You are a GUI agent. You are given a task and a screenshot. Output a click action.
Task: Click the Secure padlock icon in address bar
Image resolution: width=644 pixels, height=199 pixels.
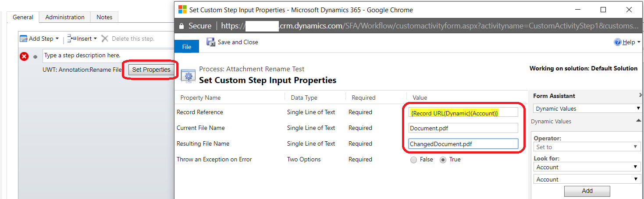click(x=181, y=26)
